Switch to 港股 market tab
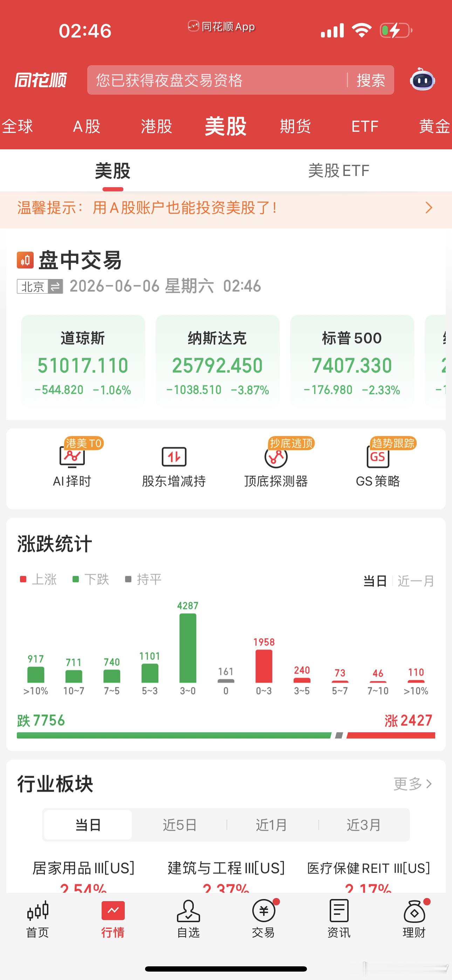 coord(156,126)
